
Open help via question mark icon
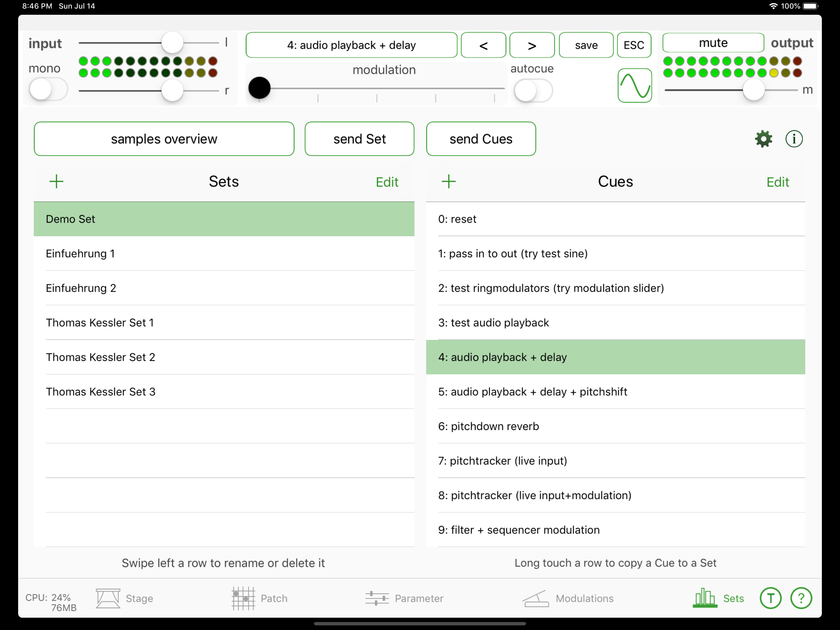801,598
